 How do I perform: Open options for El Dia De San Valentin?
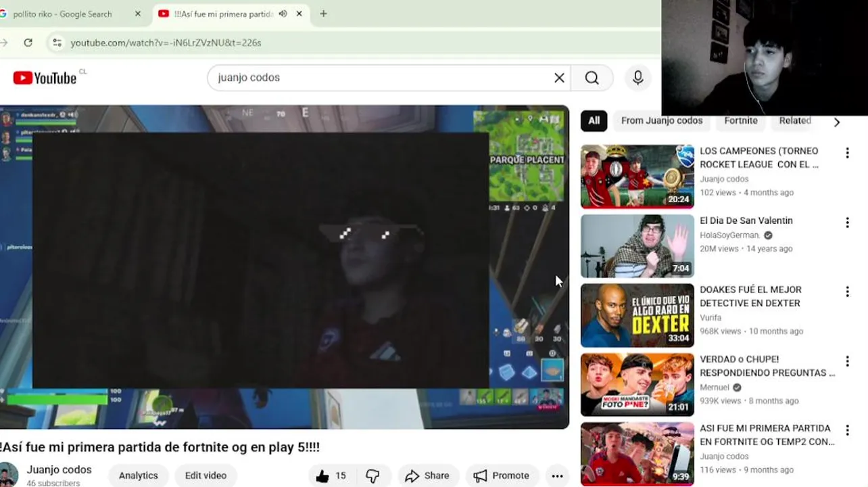coord(847,223)
